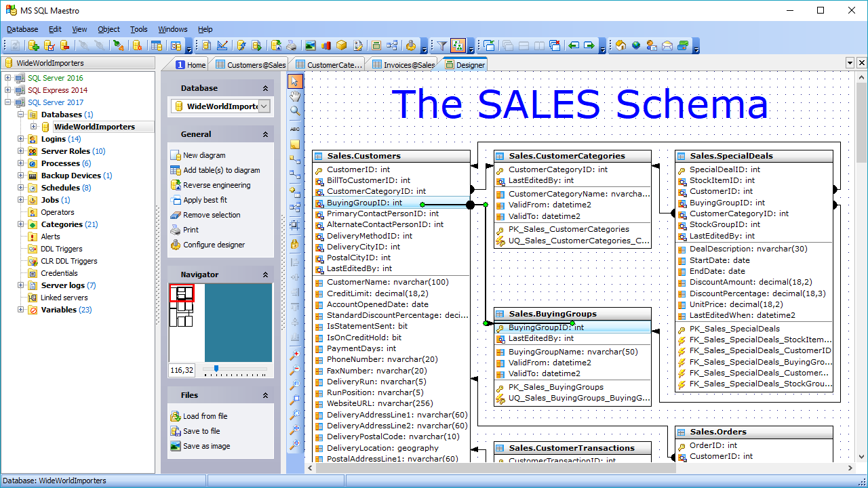Expand the SQL Server 2016 tree node

(8, 78)
